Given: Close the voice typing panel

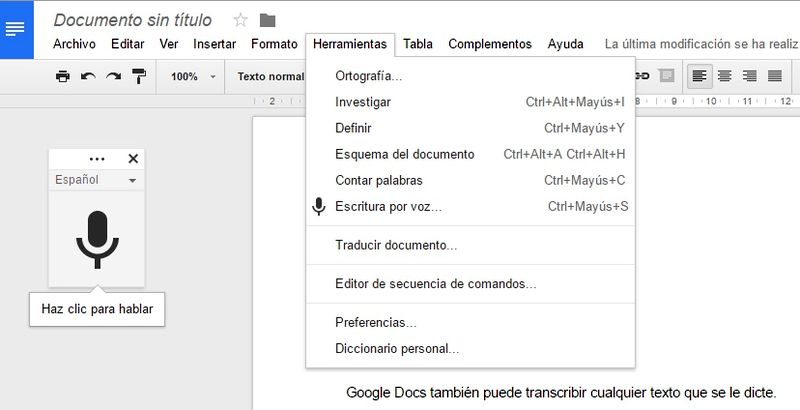Looking at the screenshot, I should 133,159.
